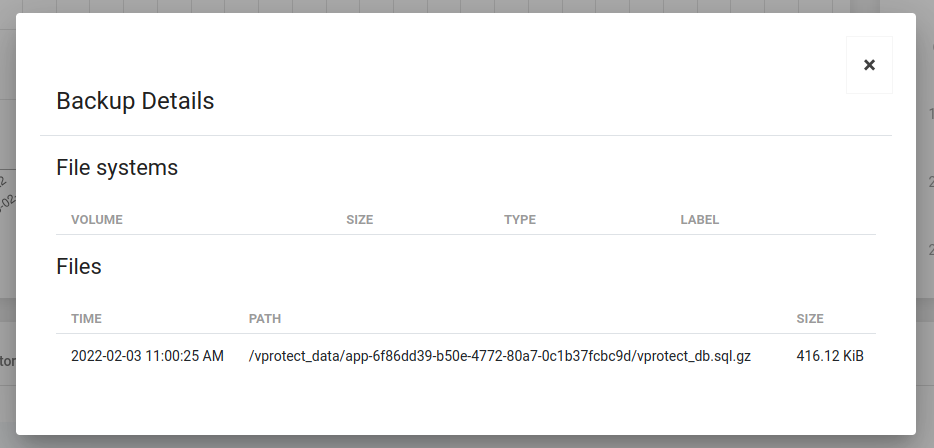
Task: Click the LABEL column header
Action: click(700, 220)
